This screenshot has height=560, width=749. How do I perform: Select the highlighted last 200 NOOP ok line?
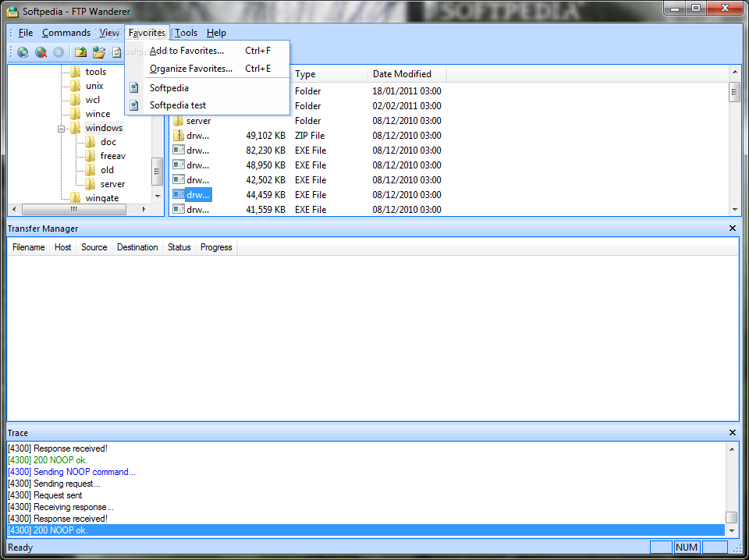pyautogui.click(x=366, y=530)
